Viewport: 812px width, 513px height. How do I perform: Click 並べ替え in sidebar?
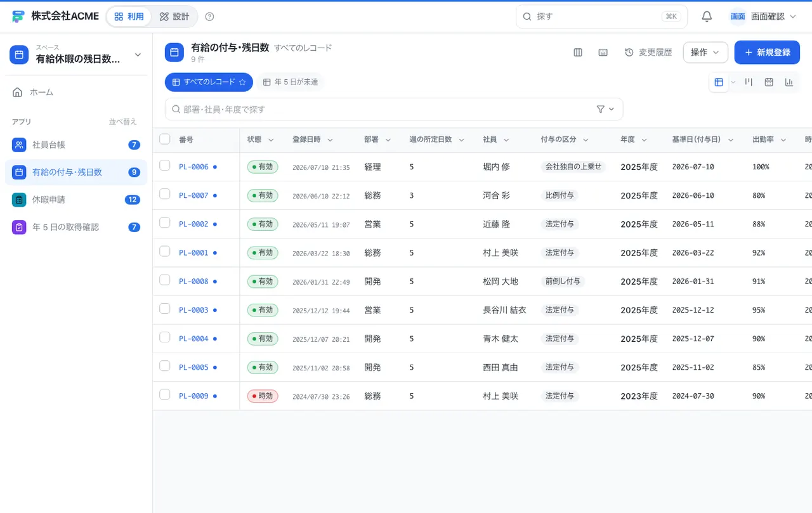[122, 122]
